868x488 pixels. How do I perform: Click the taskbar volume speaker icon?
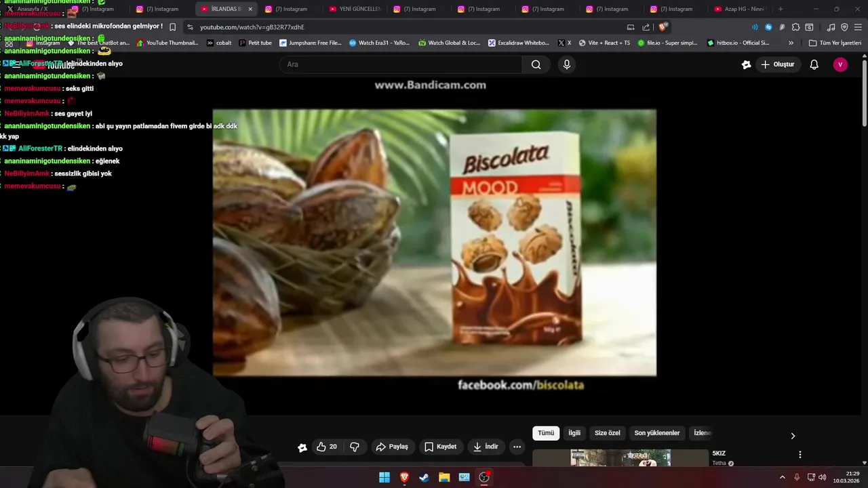click(x=822, y=477)
